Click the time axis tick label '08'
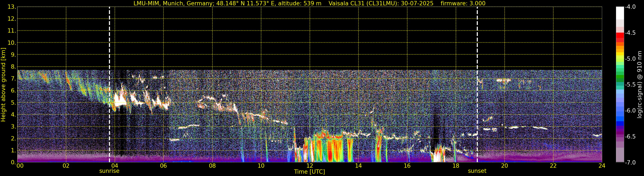 pos(212,166)
